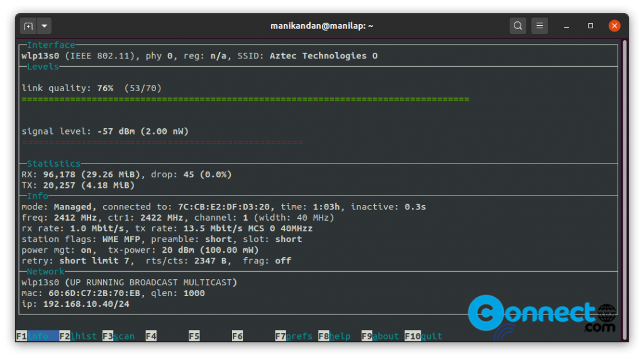The width and height of the screenshot is (644, 359).
Task: Click the Connect.com globe logo
Action: pyautogui.click(x=607, y=313)
